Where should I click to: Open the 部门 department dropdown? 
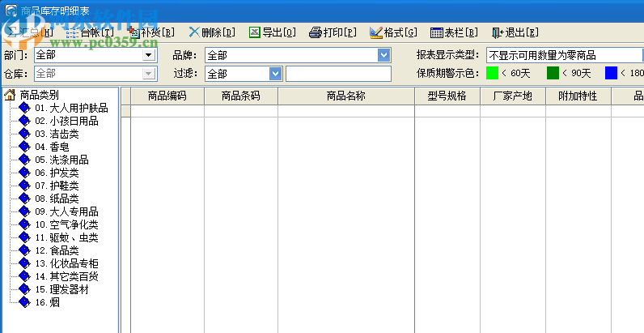click(148, 55)
